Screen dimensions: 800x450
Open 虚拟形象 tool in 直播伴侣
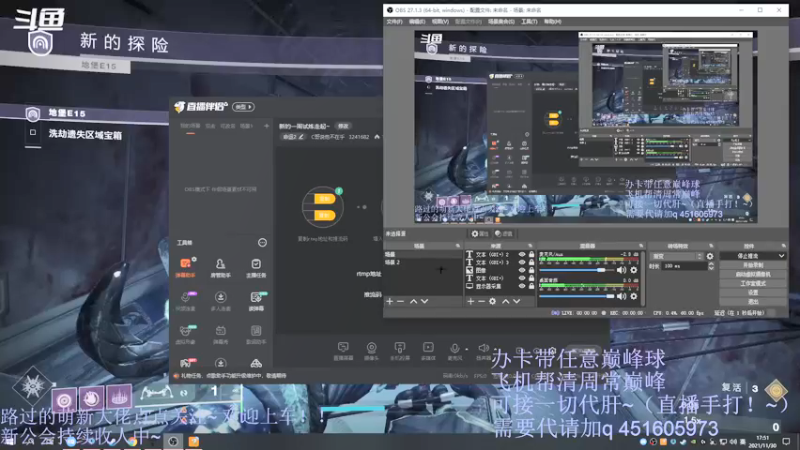(185, 334)
